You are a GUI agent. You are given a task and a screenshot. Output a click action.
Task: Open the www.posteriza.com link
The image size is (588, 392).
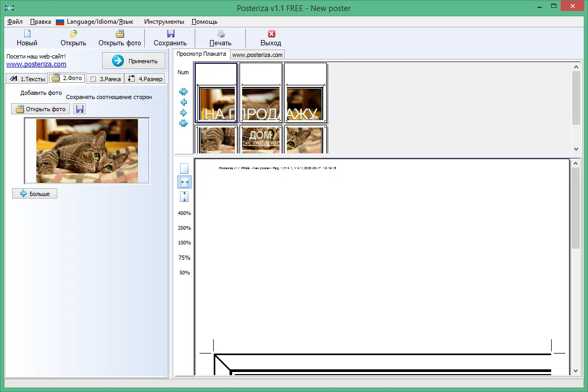click(x=36, y=64)
